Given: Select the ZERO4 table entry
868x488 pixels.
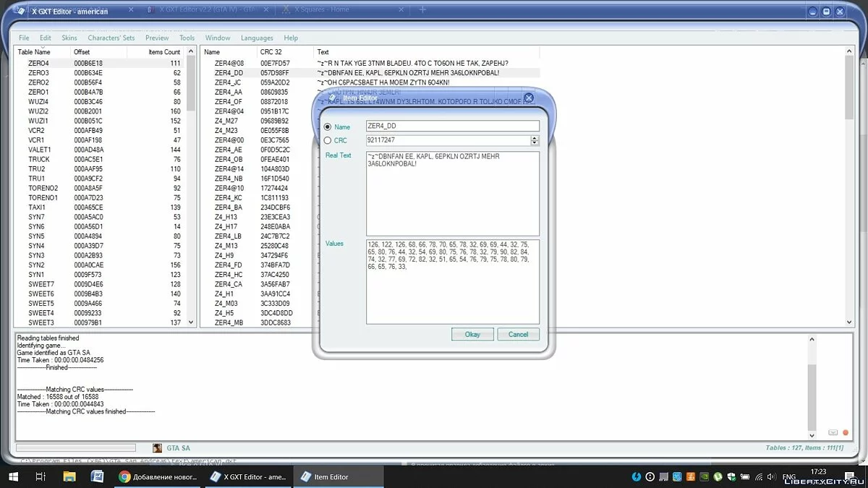Looking at the screenshot, I should coord(40,62).
